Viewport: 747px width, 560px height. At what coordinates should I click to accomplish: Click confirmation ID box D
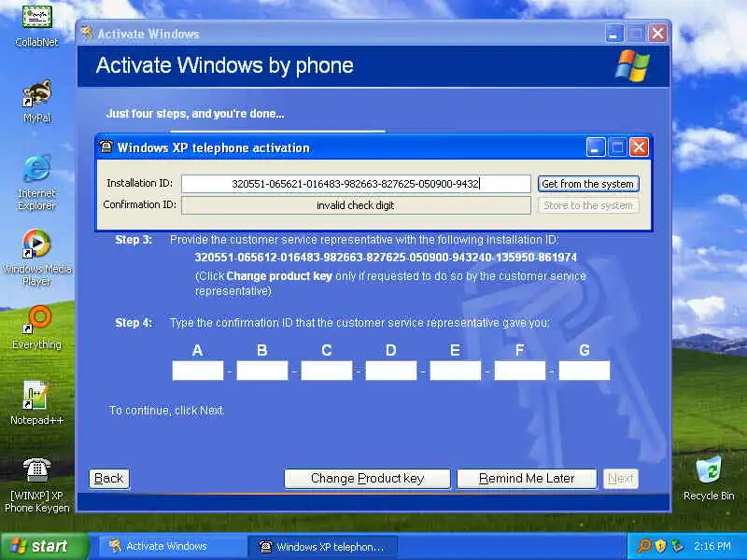390,371
